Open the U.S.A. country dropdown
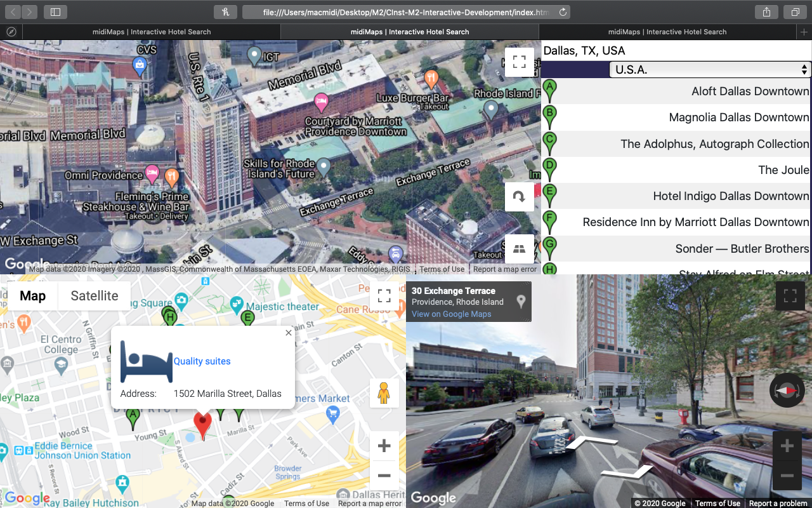Image resolution: width=812 pixels, height=508 pixels. tap(710, 70)
